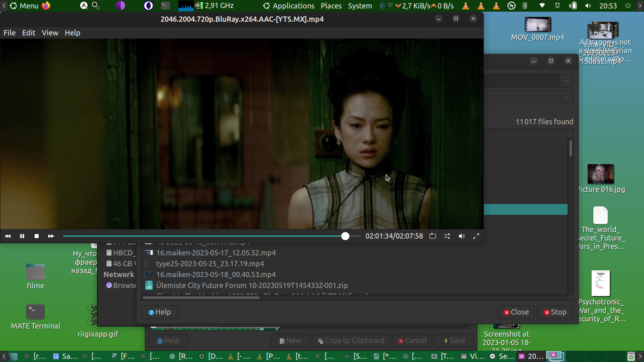Launch Tor Browser from the top panel

point(121,6)
